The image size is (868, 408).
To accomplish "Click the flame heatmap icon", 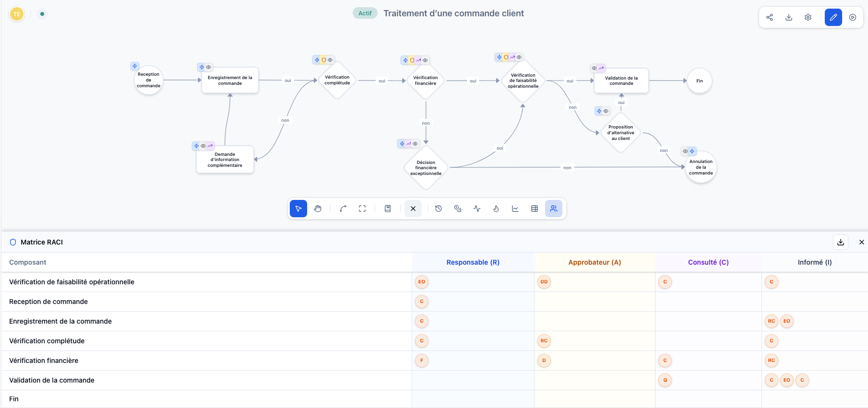I will (x=496, y=209).
